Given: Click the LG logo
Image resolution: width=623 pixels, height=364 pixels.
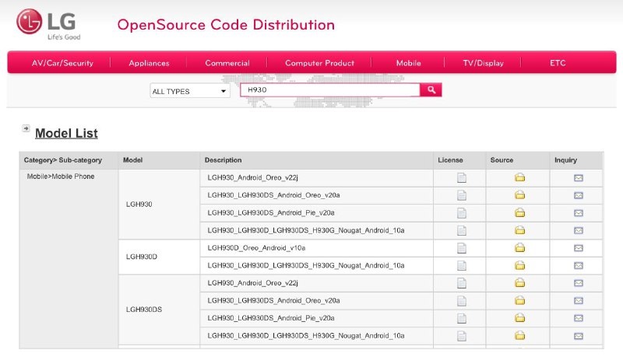Looking at the screenshot, I should point(50,24).
